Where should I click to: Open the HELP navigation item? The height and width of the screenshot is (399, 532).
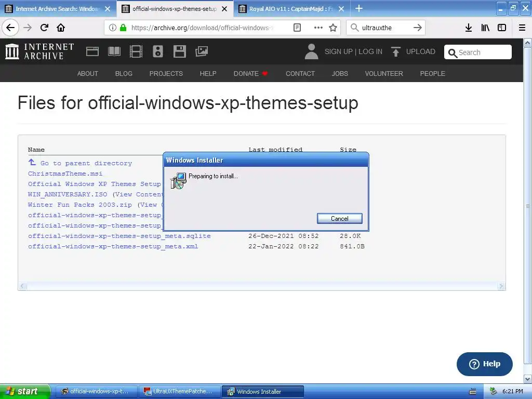pyautogui.click(x=208, y=74)
